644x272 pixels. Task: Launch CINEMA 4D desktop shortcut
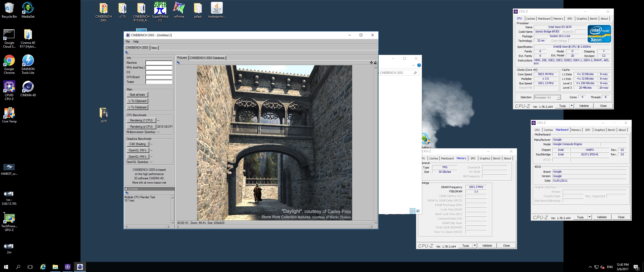28,89
